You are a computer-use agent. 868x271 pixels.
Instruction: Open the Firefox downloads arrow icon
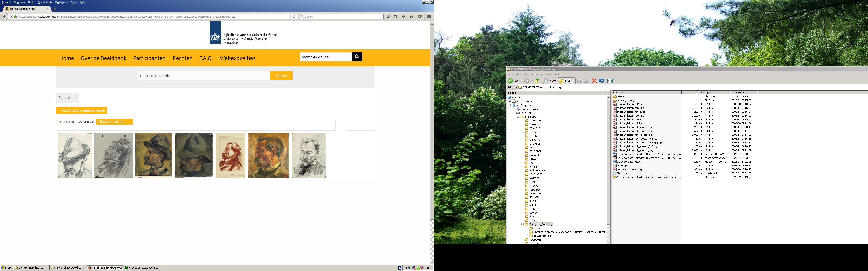(403, 16)
